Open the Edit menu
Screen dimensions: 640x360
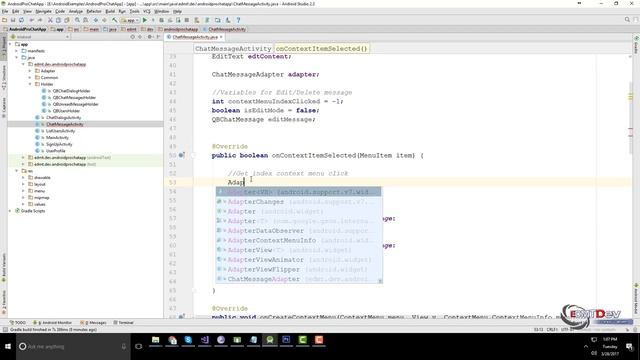tap(16, 11)
